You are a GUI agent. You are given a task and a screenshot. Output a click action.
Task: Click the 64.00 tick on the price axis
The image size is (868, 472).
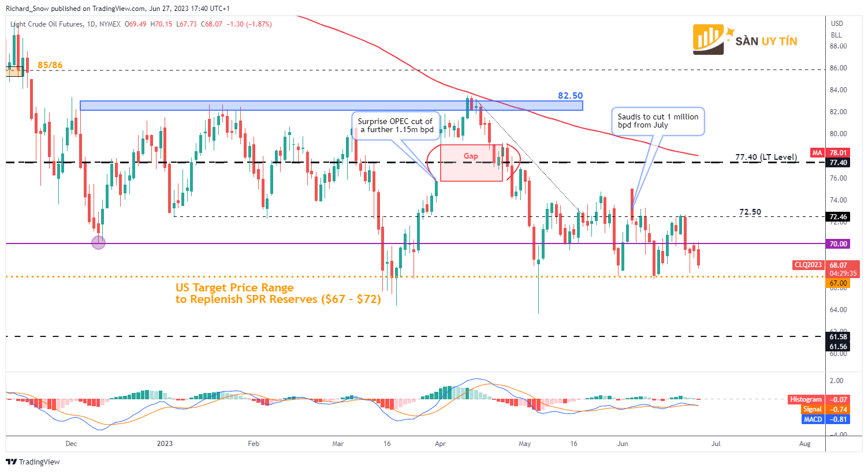pyautogui.click(x=839, y=310)
